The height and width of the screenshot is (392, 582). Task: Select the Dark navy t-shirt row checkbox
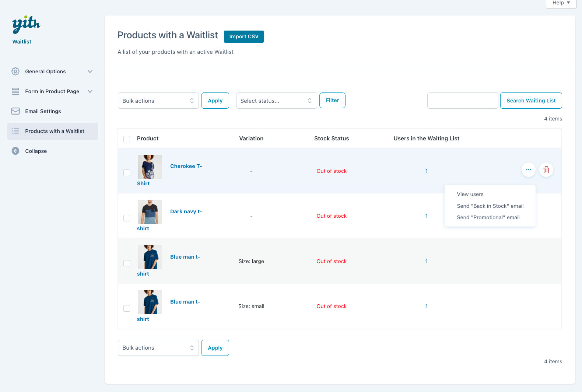click(x=127, y=218)
